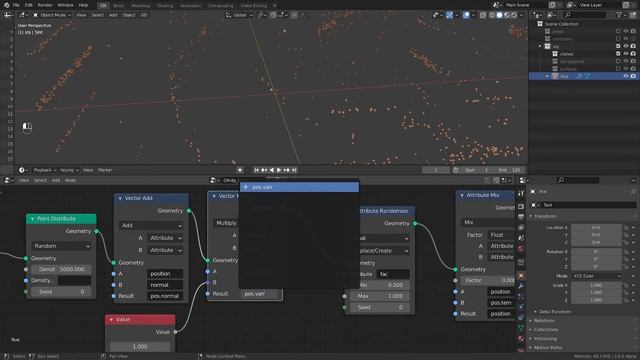Expand the Delta Transform panel

tap(536, 312)
